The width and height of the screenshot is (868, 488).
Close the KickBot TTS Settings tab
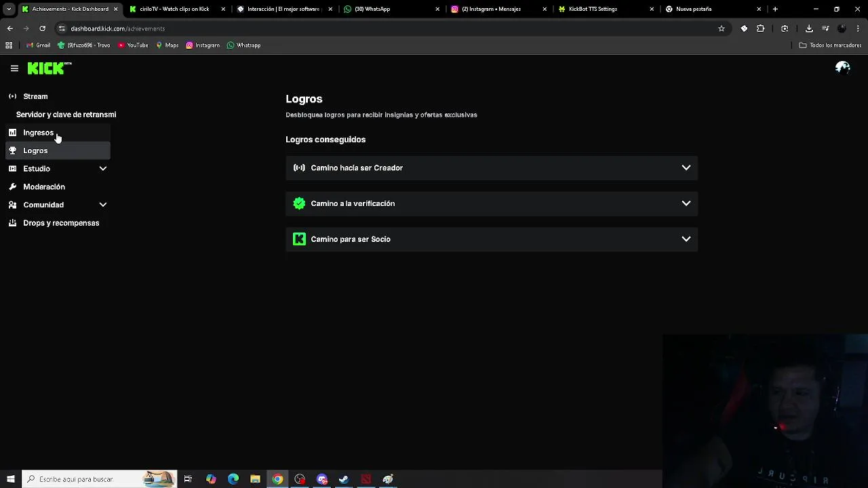point(652,9)
